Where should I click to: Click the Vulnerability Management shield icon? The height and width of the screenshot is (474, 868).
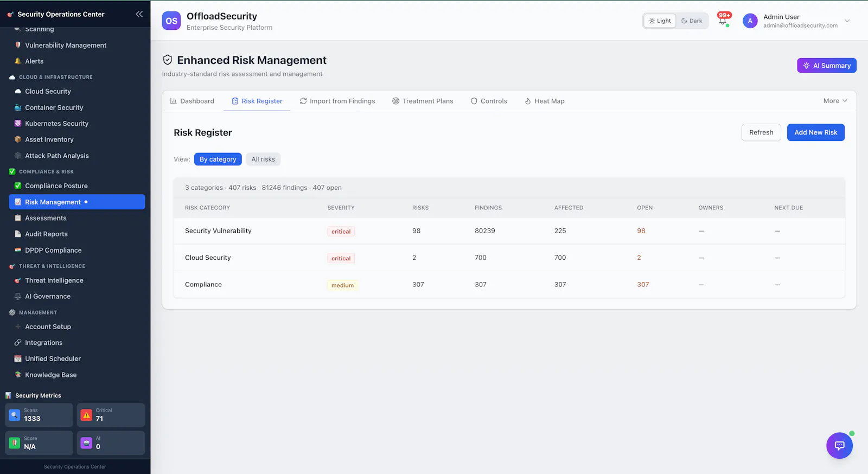click(x=18, y=45)
